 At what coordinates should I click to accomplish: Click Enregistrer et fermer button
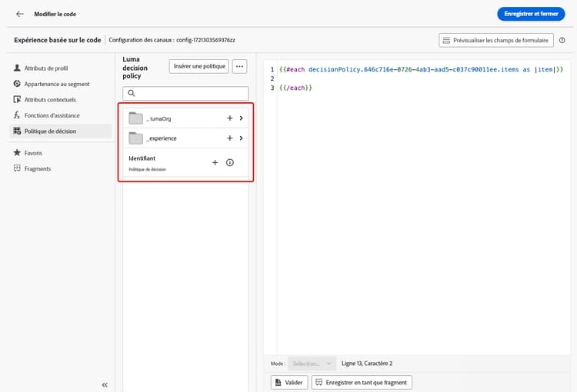click(531, 14)
